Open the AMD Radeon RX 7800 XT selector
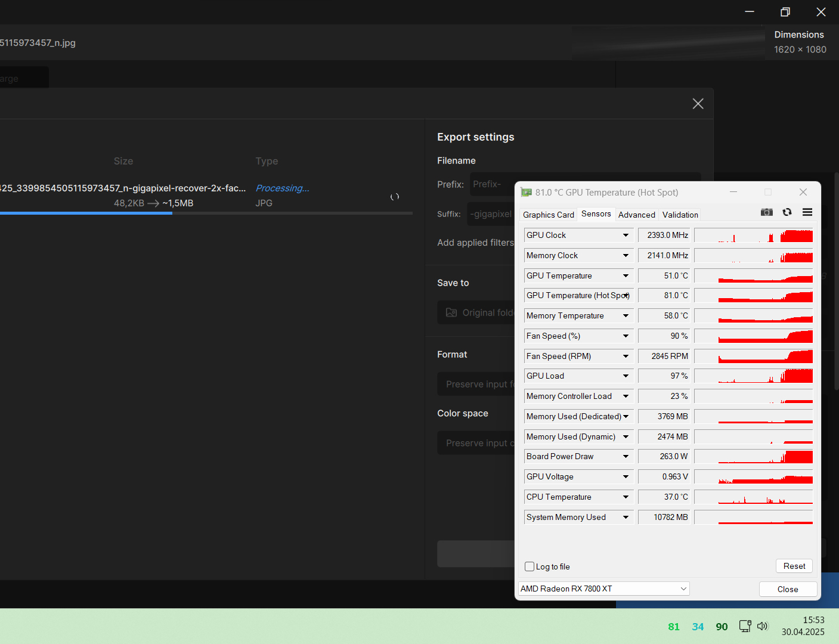Image resolution: width=839 pixels, height=644 pixels. (603, 589)
